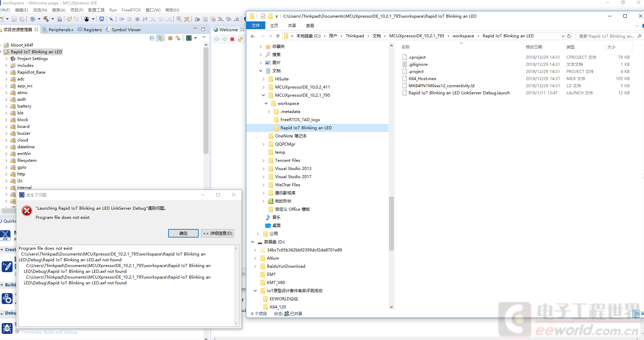Click the orange grid focus icon in explorer toolbar
Screen dimensions: 644x340
point(170,38)
